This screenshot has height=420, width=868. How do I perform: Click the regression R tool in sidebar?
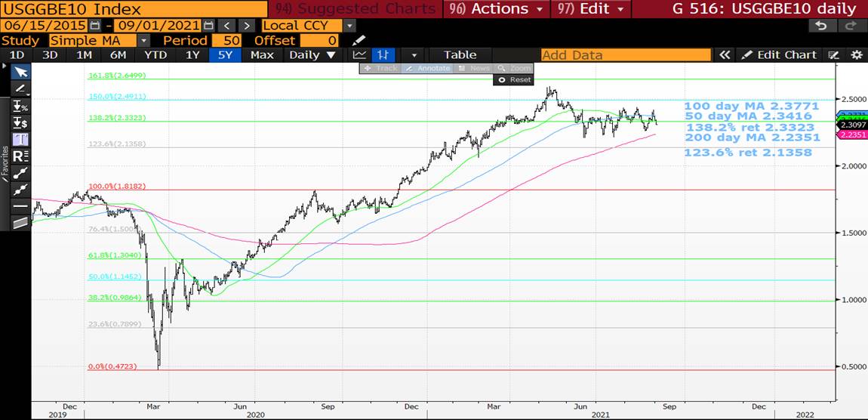click(20, 156)
